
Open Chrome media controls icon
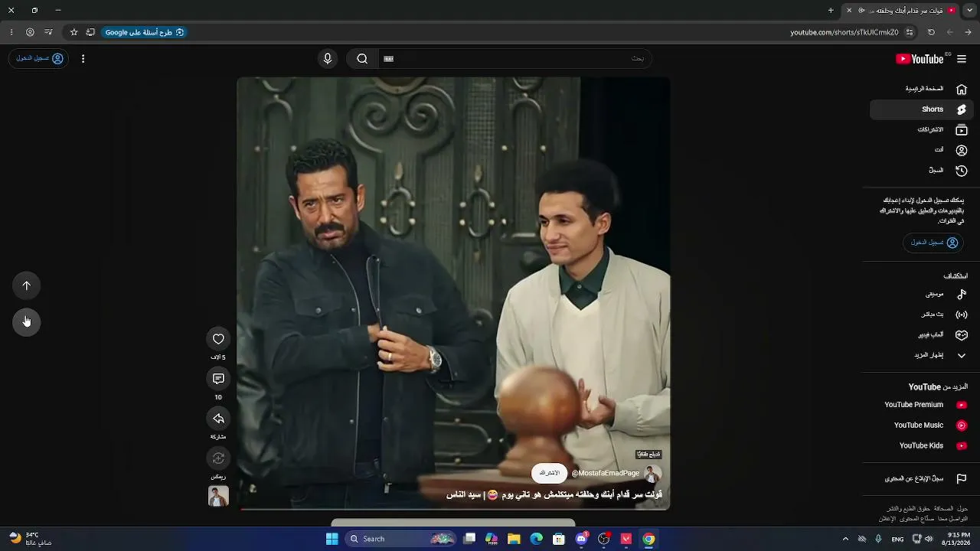click(48, 32)
